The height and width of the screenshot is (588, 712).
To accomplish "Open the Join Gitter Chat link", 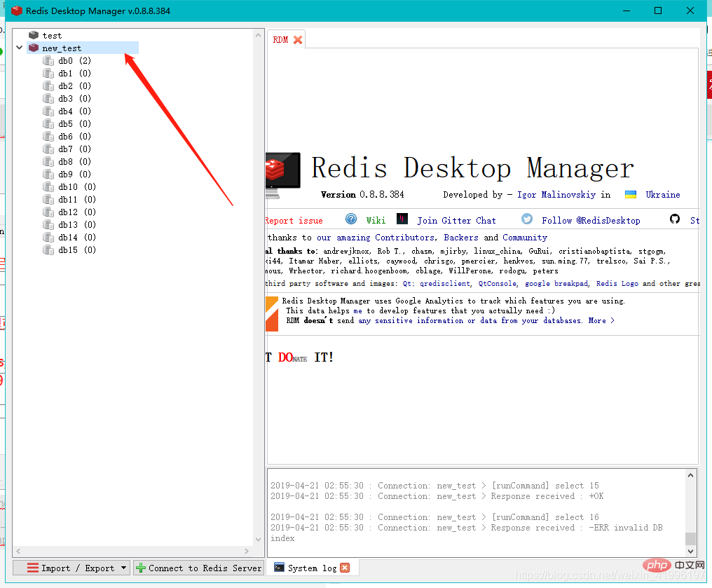I will tap(456, 220).
